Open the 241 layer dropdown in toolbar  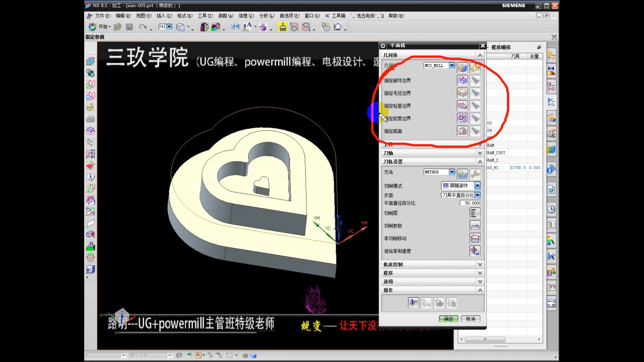click(169, 26)
